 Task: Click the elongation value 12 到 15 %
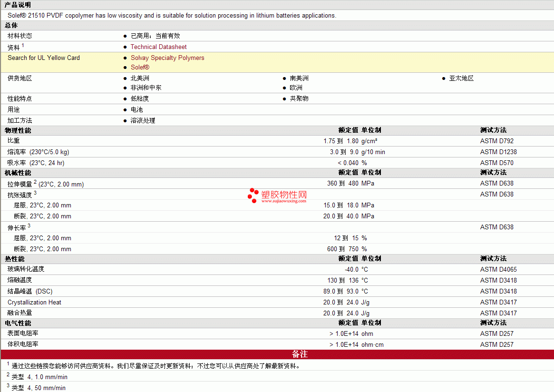click(x=350, y=238)
